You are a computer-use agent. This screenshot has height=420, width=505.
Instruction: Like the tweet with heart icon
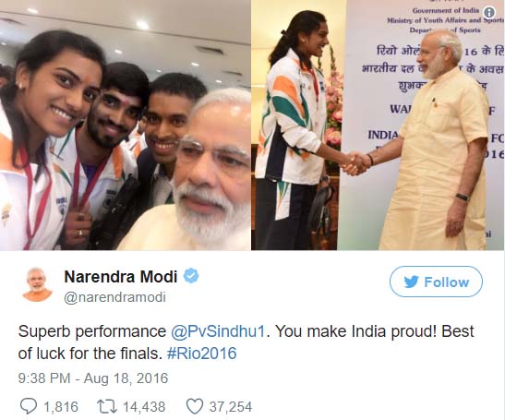pyautogui.click(x=195, y=406)
